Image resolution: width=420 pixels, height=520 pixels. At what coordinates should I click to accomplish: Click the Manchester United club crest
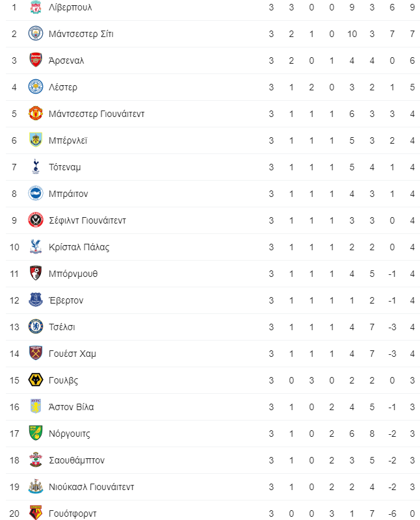coord(36,114)
